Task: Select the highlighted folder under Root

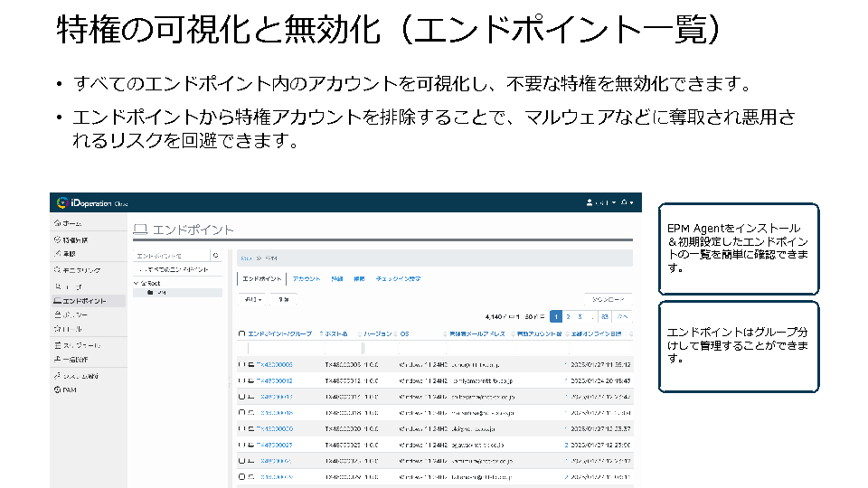Action: coord(159,293)
